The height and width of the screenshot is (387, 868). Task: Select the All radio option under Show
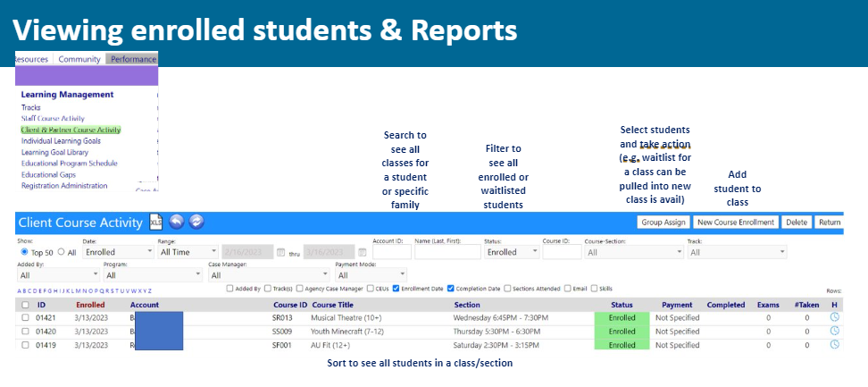(x=61, y=252)
